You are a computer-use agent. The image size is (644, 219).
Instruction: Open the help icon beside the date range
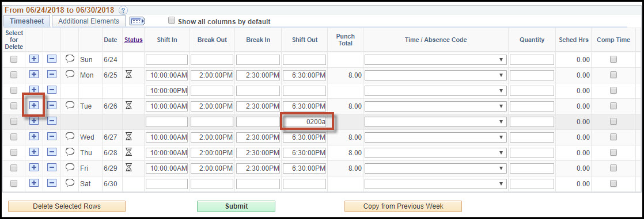[x=123, y=10]
